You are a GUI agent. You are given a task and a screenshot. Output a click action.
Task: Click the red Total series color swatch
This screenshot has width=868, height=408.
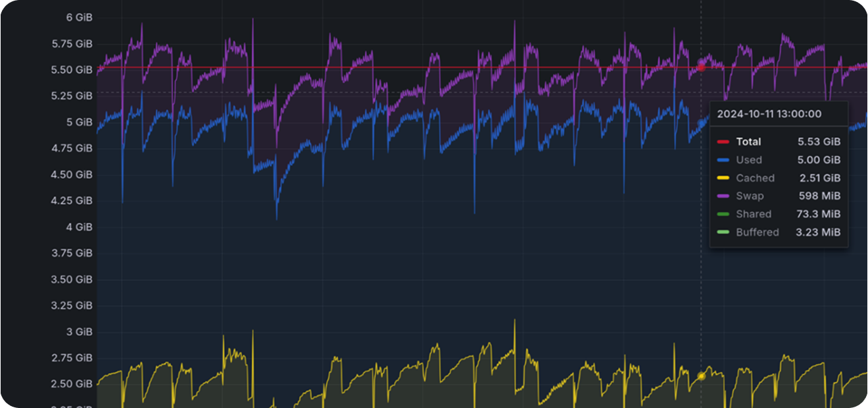click(723, 141)
